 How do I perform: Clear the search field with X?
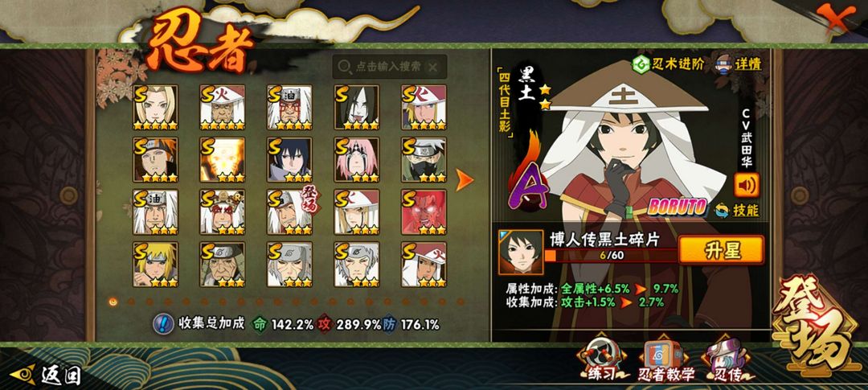click(433, 67)
